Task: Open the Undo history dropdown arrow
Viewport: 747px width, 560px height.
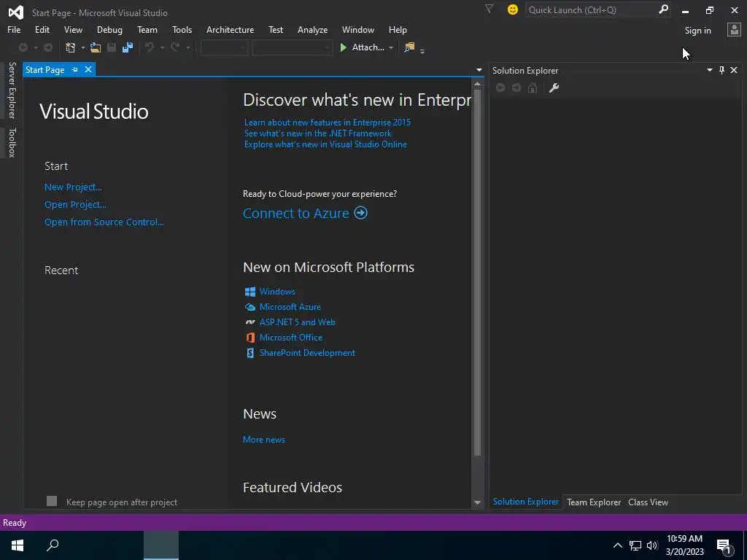Action: point(162,47)
